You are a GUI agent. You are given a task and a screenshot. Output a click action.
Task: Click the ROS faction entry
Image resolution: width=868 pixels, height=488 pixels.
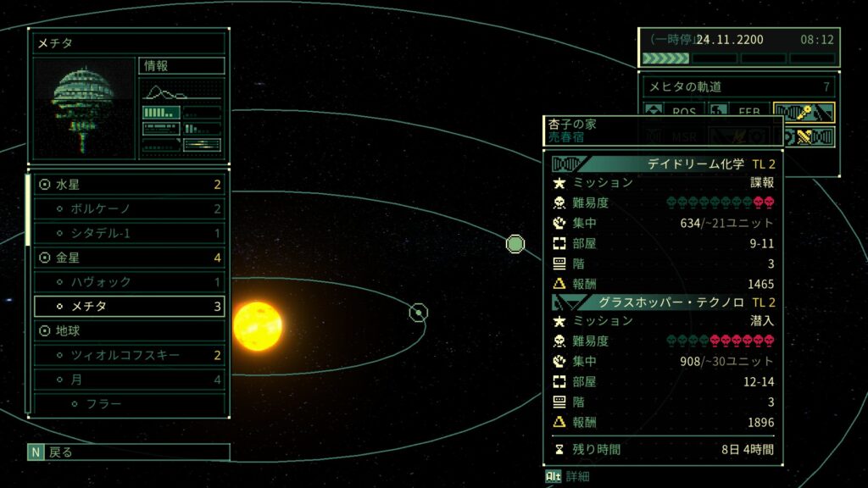[674, 110]
